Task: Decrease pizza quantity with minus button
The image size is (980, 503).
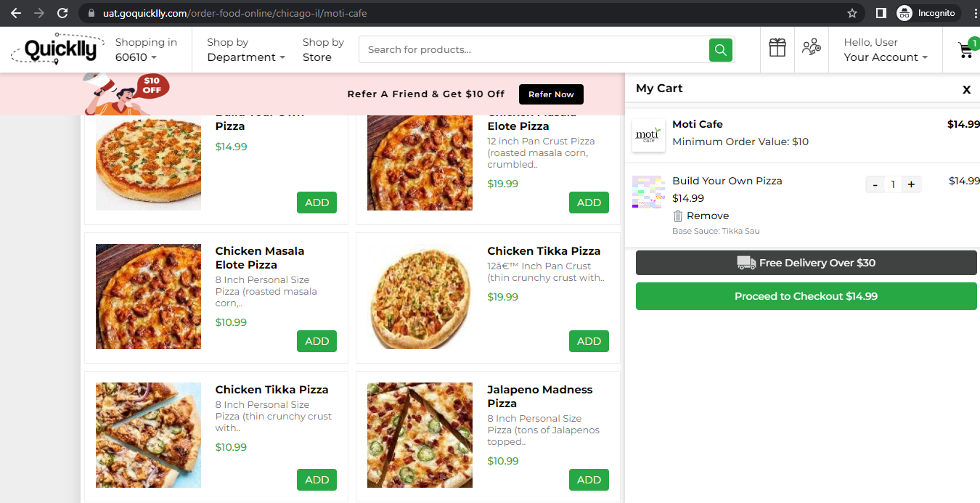Action: pos(875,184)
